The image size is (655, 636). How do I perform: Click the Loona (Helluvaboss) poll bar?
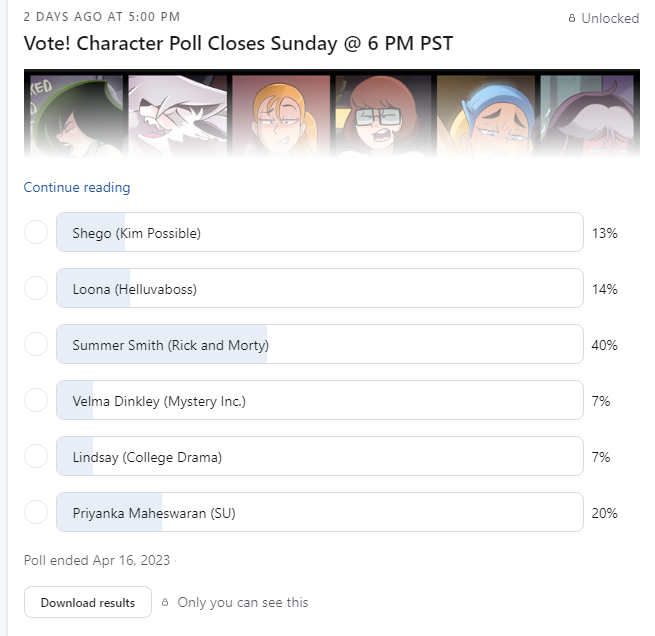tap(320, 288)
